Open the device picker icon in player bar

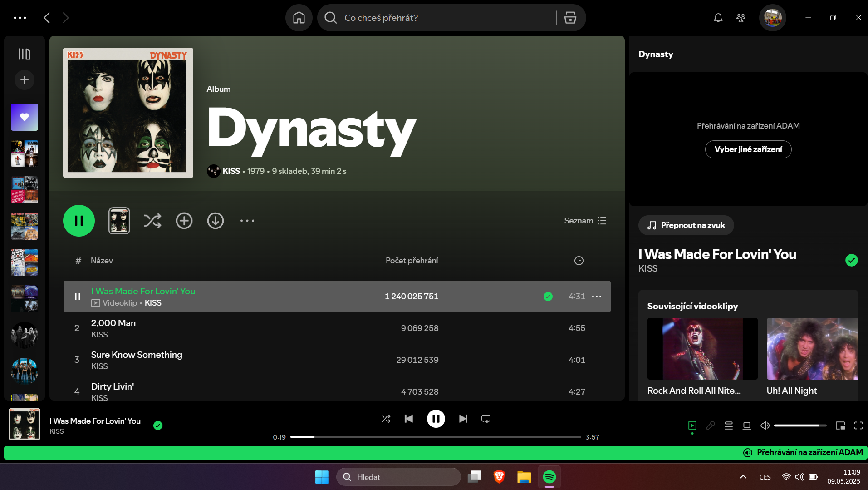tap(746, 426)
